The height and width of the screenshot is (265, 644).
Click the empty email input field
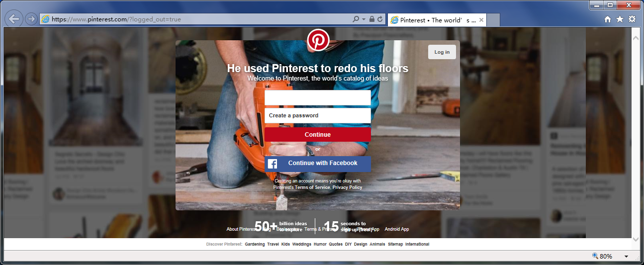[x=318, y=98]
